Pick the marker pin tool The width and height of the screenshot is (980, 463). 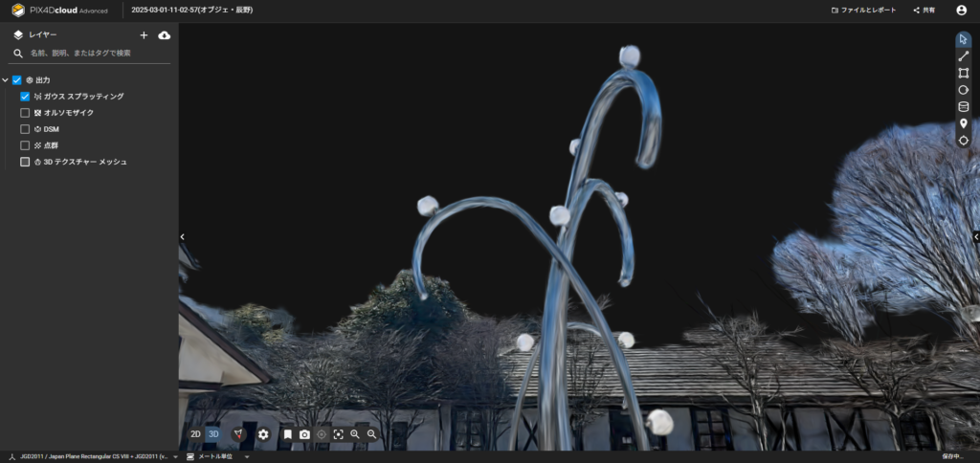(963, 123)
